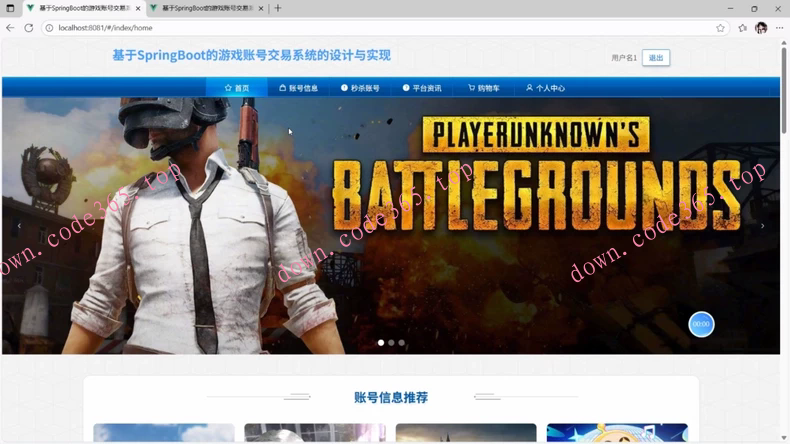790x444 pixels.
Task: Select the first browser tab
Action: coord(85,9)
